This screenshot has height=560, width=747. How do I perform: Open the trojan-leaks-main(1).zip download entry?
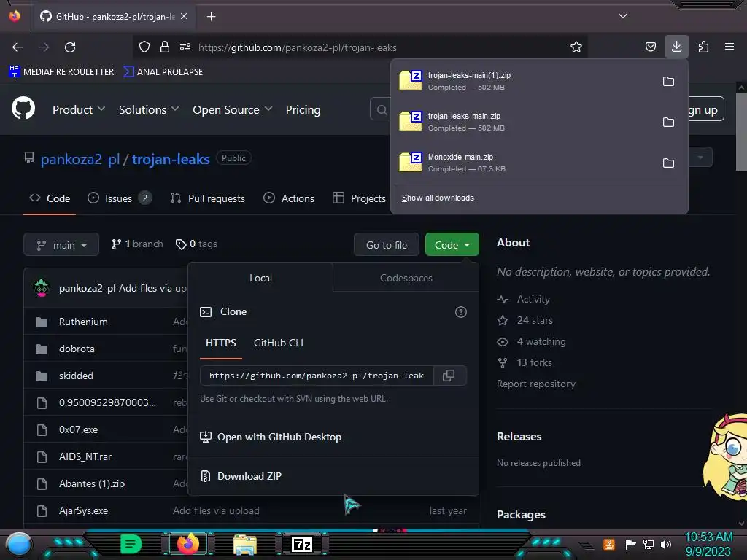(525, 81)
